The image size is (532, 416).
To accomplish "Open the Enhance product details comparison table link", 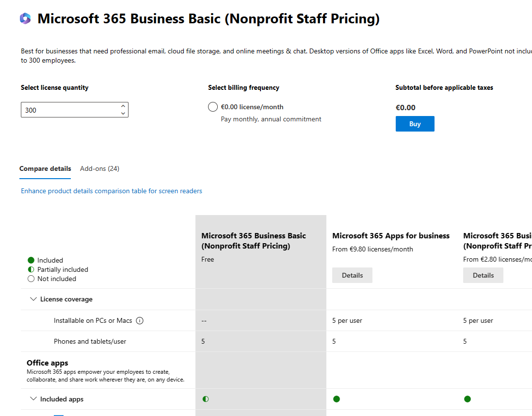I will [x=112, y=191].
